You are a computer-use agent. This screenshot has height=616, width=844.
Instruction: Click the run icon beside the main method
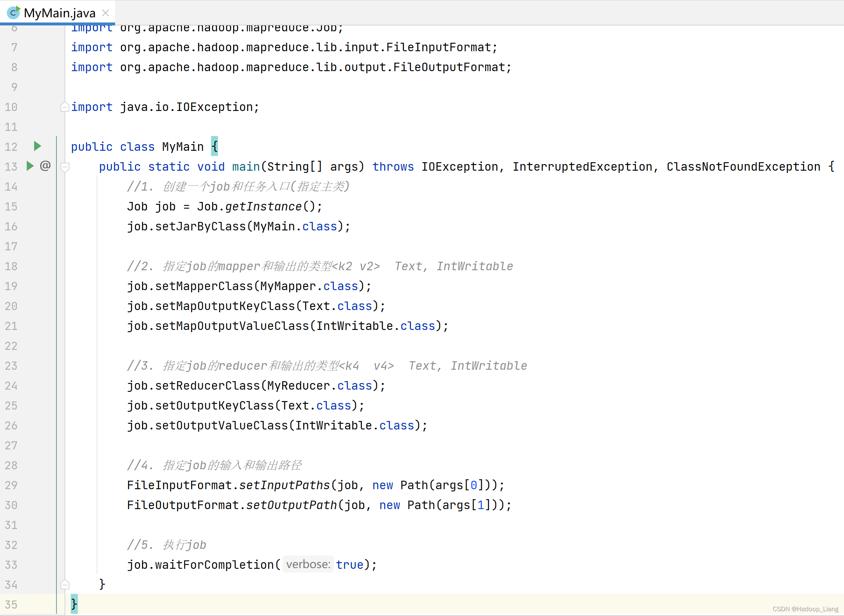[30, 166]
